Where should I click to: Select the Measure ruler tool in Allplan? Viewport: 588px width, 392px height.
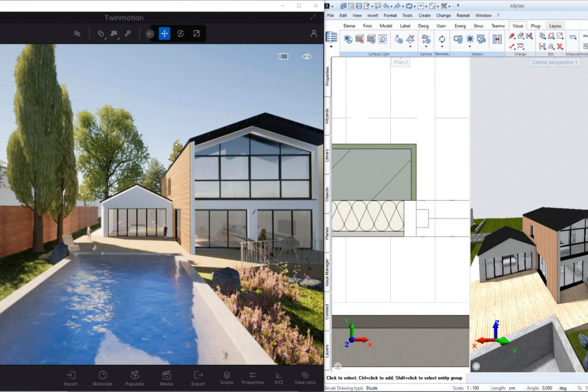tap(573, 37)
